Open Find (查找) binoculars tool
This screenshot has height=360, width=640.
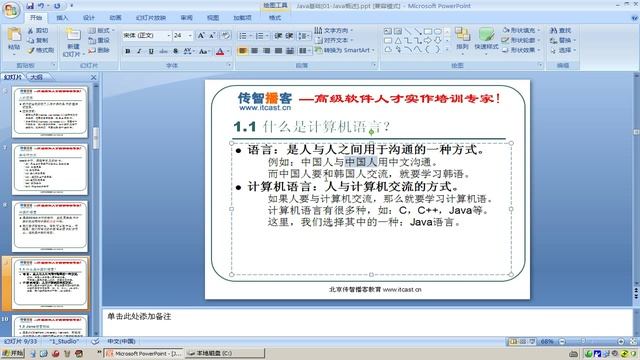tap(561, 31)
